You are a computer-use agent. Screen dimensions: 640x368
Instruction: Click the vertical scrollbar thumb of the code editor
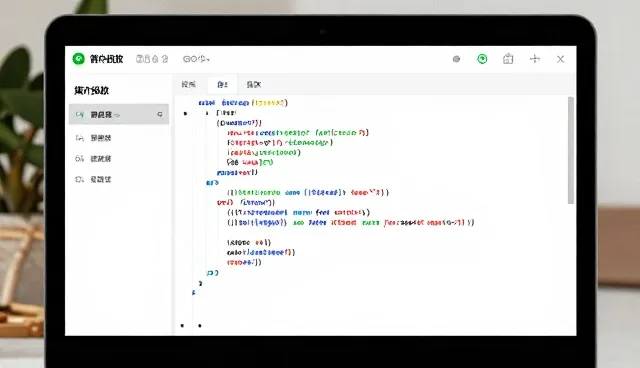coord(571,150)
